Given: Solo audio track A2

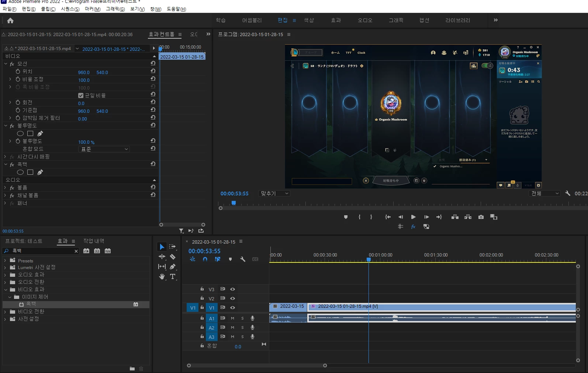Looking at the screenshot, I should (x=242, y=327).
